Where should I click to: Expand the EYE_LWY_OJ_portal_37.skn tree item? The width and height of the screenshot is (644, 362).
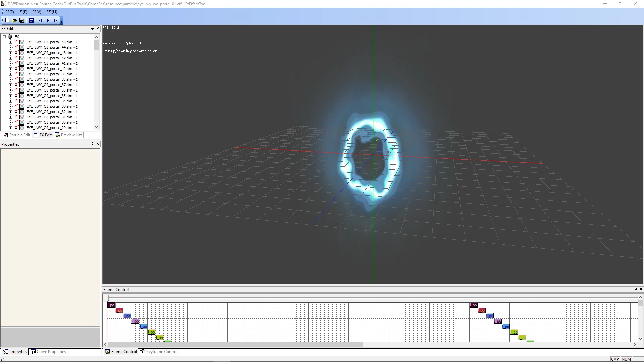coord(10,85)
